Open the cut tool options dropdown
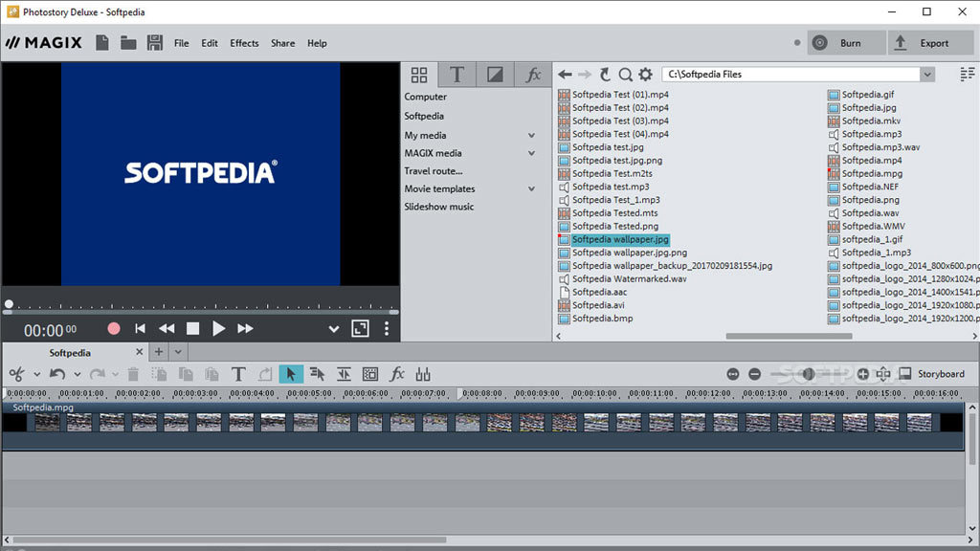 37,375
